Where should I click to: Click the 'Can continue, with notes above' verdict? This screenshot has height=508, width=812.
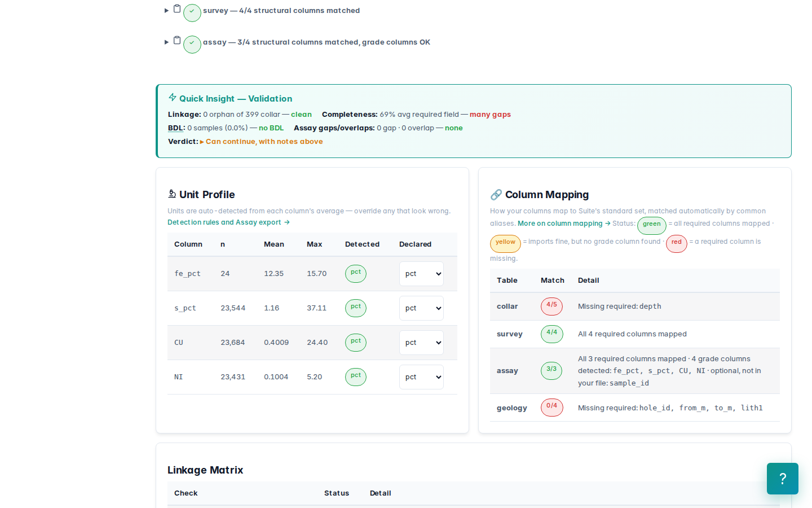[264, 142]
